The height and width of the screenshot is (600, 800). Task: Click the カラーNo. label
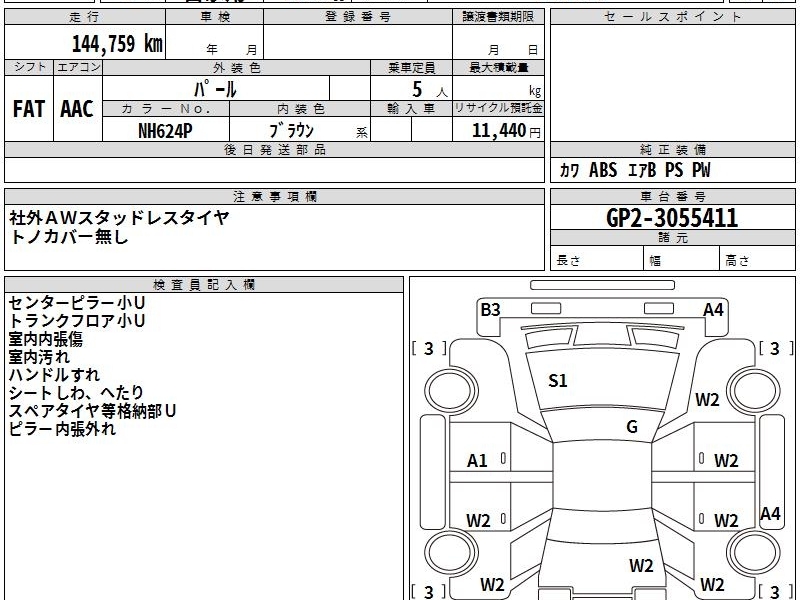tap(166, 109)
